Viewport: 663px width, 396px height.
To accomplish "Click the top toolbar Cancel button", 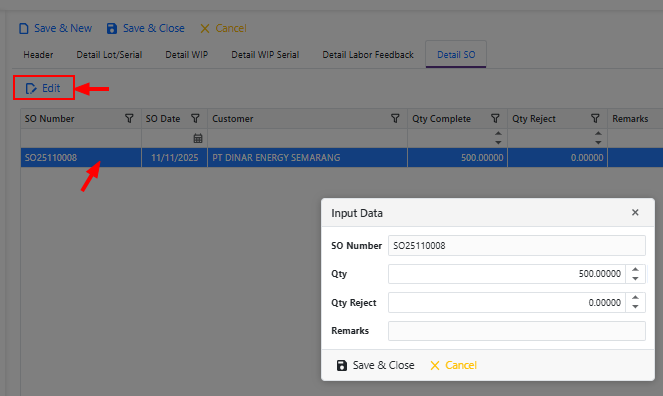I will tap(223, 28).
